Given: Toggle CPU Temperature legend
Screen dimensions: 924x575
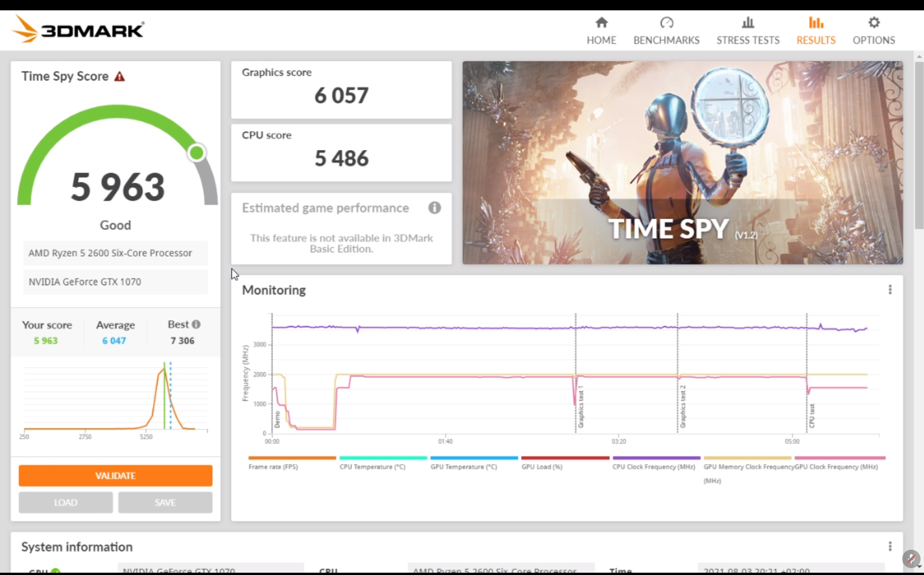Looking at the screenshot, I should tap(383, 463).
